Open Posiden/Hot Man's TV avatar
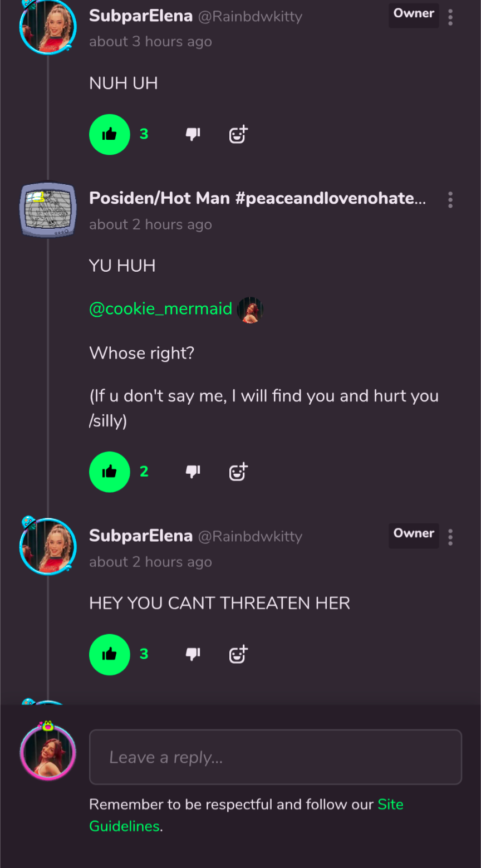The height and width of the screenshot is (868, 481). click(48, 210)
